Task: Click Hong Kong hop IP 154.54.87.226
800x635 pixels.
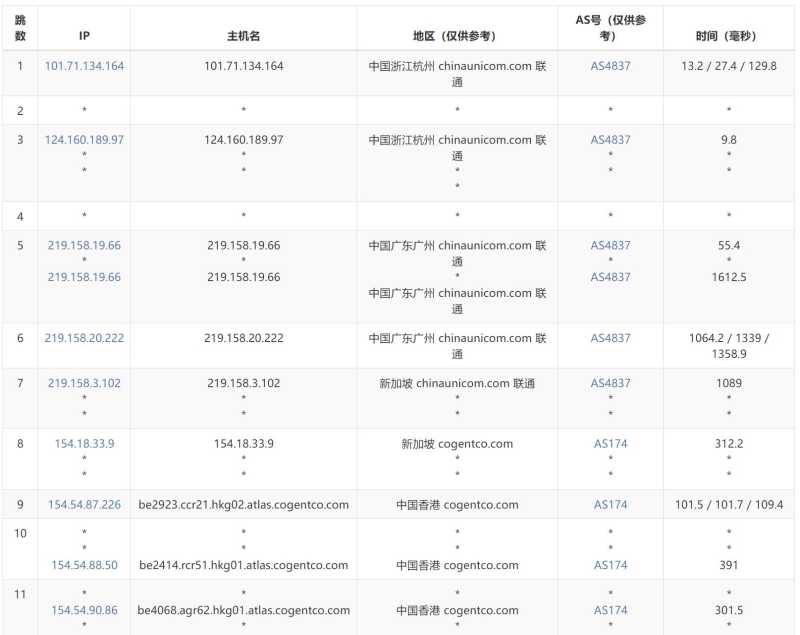Action: click(84, 505)
